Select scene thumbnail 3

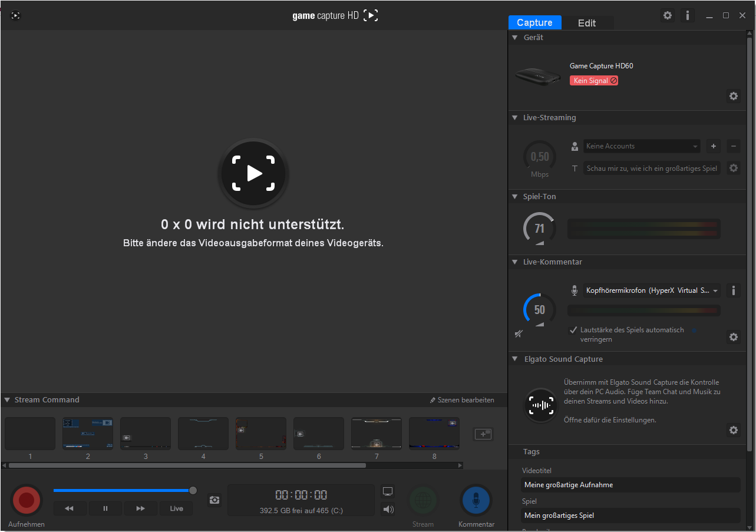point(146,434)
